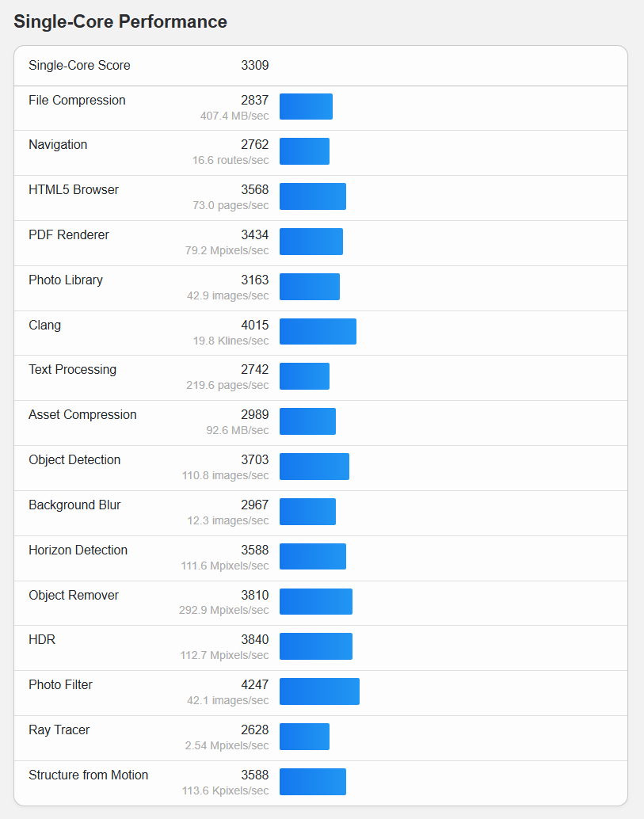
Task: Click the Photo Library score 3163
Action: tap(254, 280)
